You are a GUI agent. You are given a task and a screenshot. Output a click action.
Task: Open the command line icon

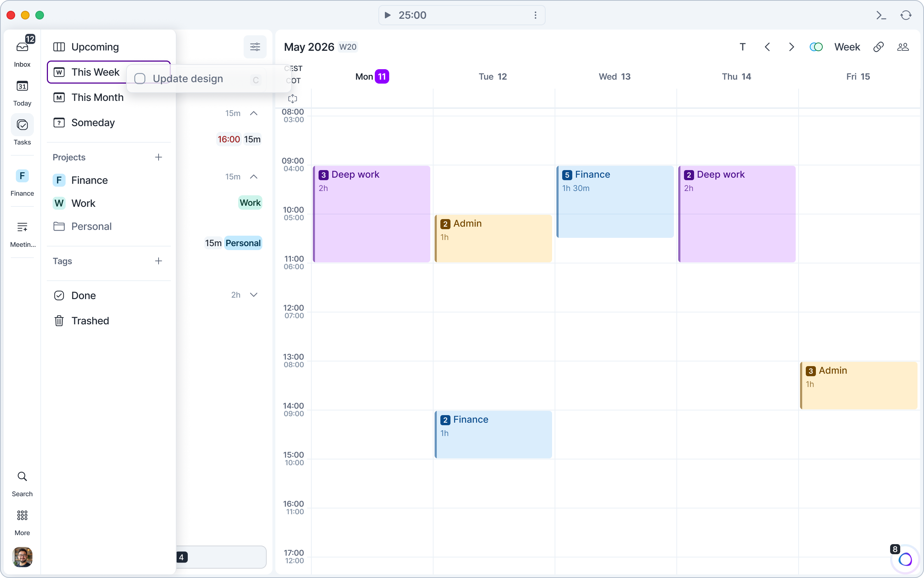click(881, 15)
